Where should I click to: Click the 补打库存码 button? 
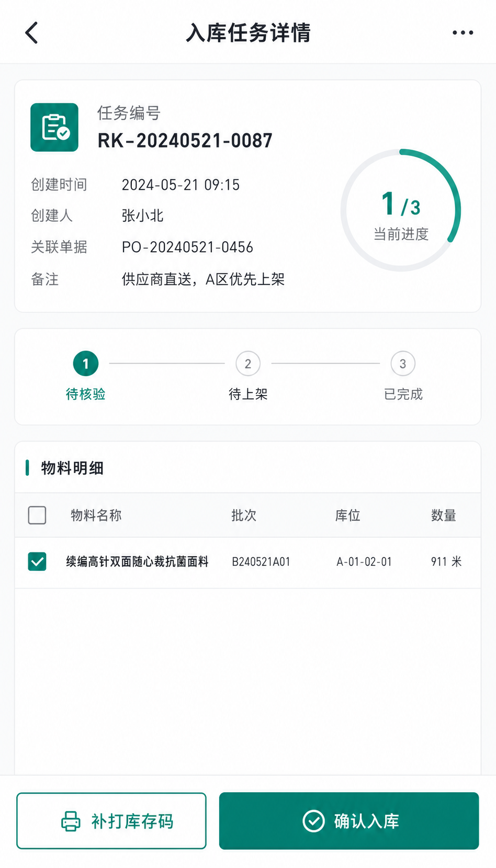pos(111,820)
